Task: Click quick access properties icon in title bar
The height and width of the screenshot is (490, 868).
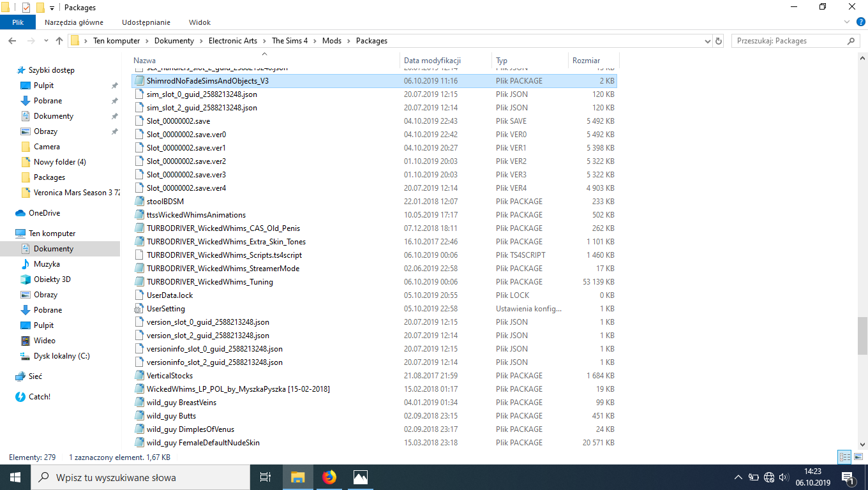Action: pyautogui.click(x=26, y=8)
